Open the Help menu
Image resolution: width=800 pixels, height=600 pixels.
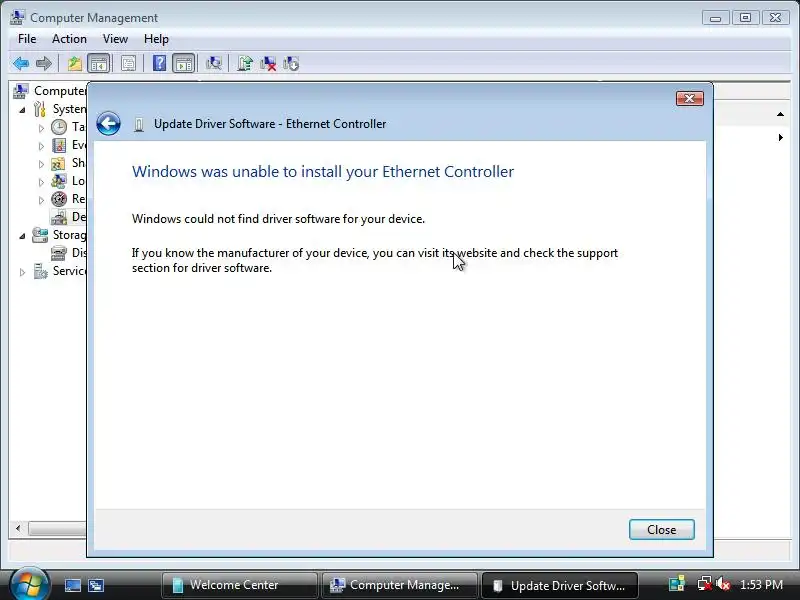156,39
